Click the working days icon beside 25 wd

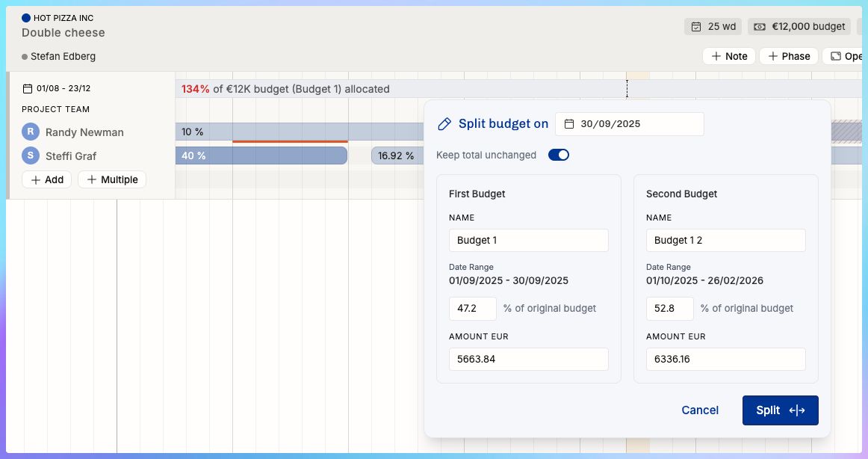pos(696,27)
